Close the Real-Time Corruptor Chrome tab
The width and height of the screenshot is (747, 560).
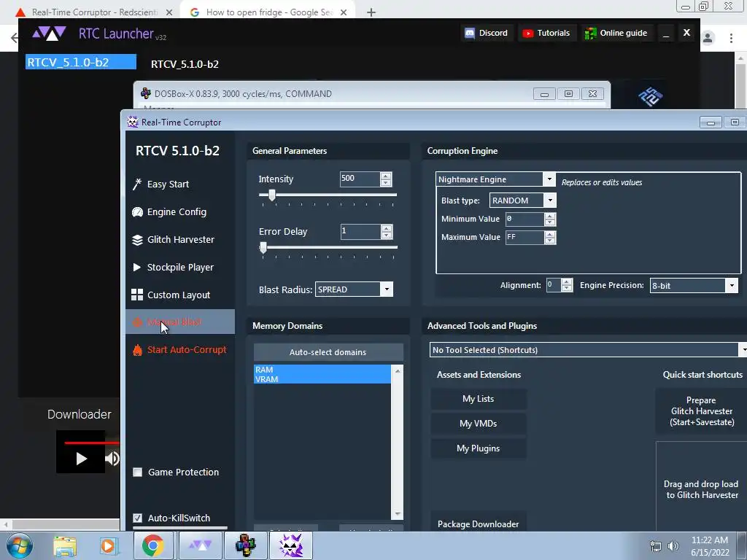pyautogui.click(x=169, y=13)
